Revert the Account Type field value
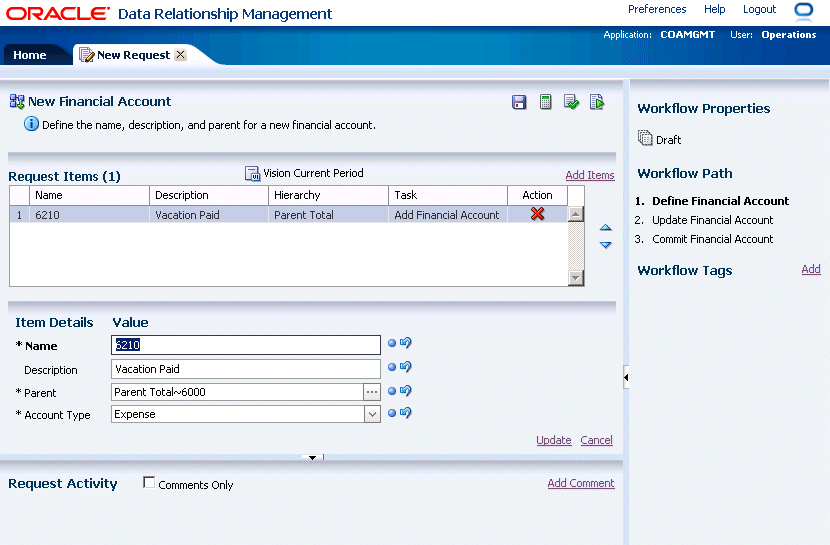This screenshot has width=830, height=545. [x=406, y=413]
